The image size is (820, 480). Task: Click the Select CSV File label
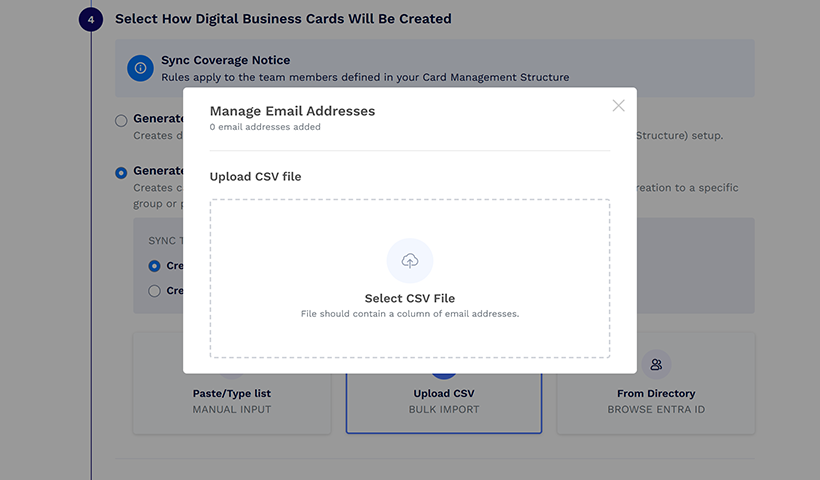(x=409, y=298)
